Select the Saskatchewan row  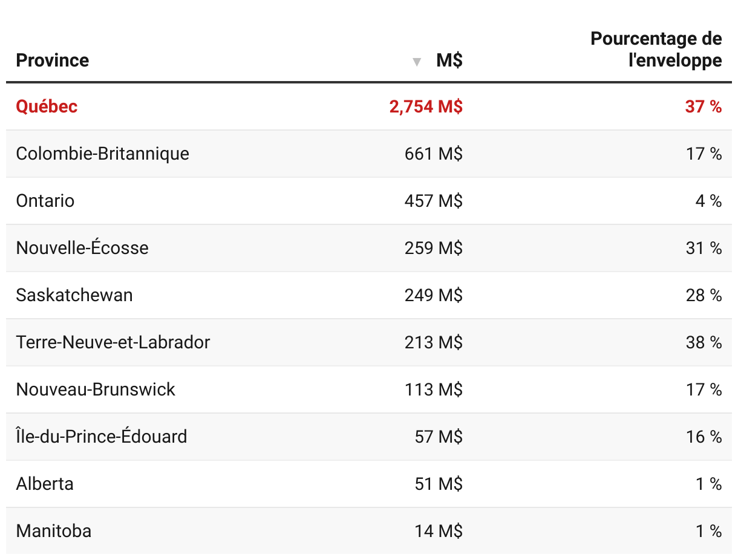[369, 295]
